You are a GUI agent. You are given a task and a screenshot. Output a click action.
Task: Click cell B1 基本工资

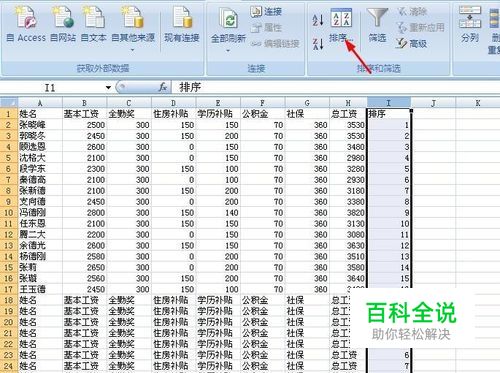[85, 114]
